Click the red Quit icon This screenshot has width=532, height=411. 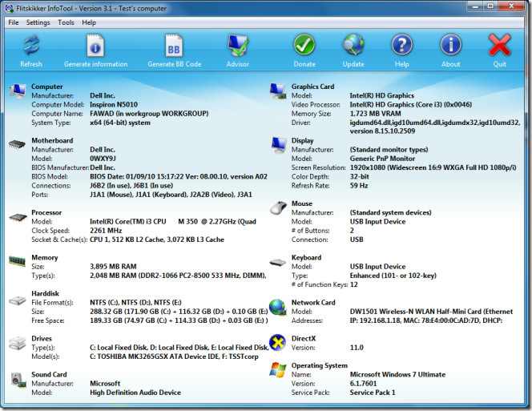pos(499,45)
